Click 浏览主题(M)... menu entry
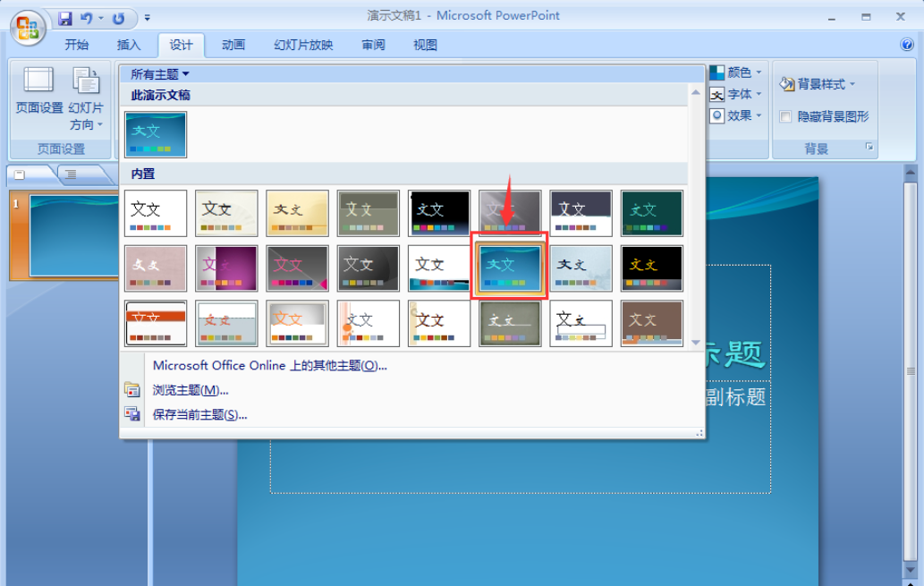The height and width of the screenshot is (586, 924). coord(191,390)
